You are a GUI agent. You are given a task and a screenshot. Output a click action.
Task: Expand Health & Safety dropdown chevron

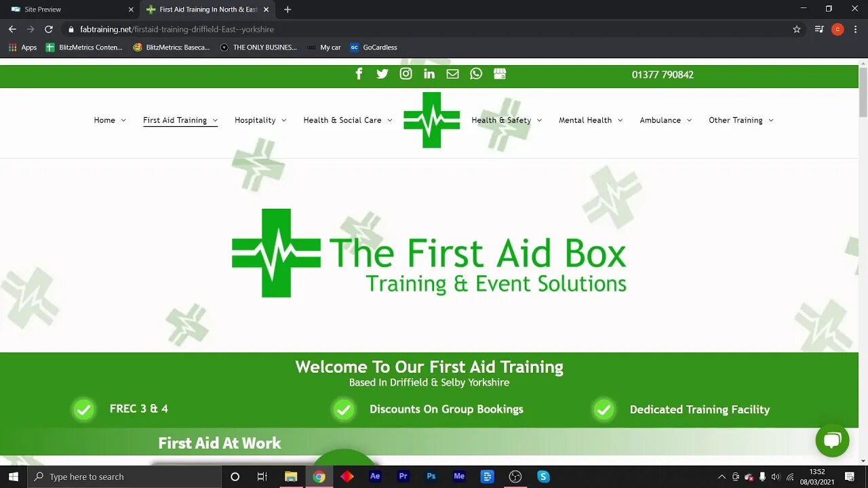539,121
